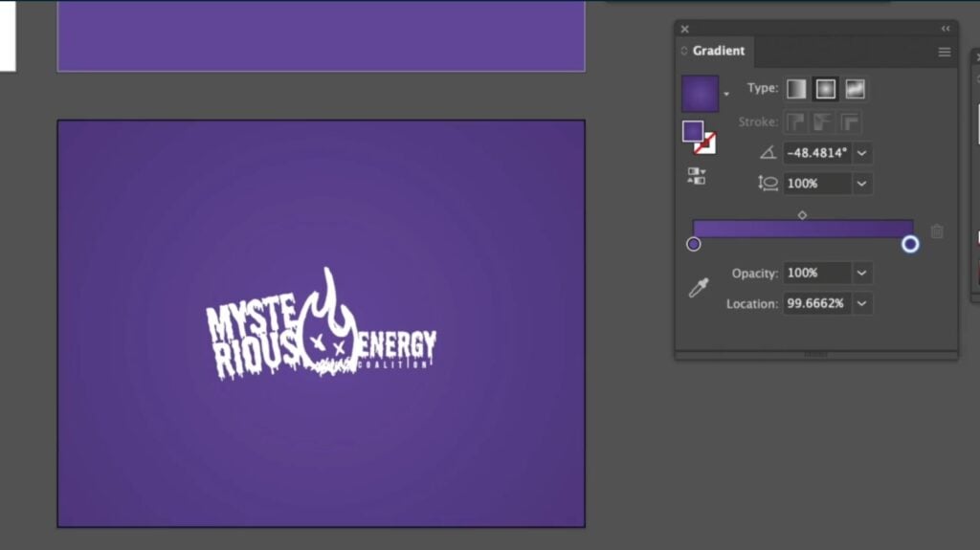This screenshot has height=550, width=980.
Task: Select the Linear gradient type
Action: point(796,89)
